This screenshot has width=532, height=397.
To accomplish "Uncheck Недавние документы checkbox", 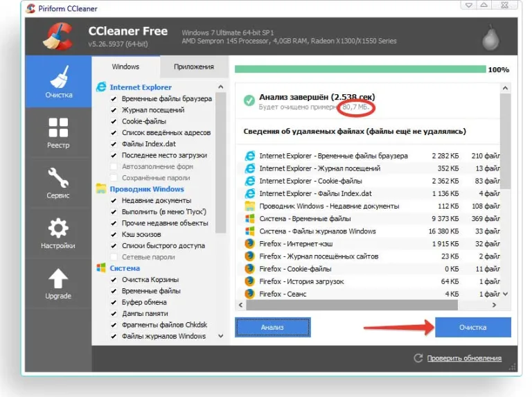I will [114, 200].
